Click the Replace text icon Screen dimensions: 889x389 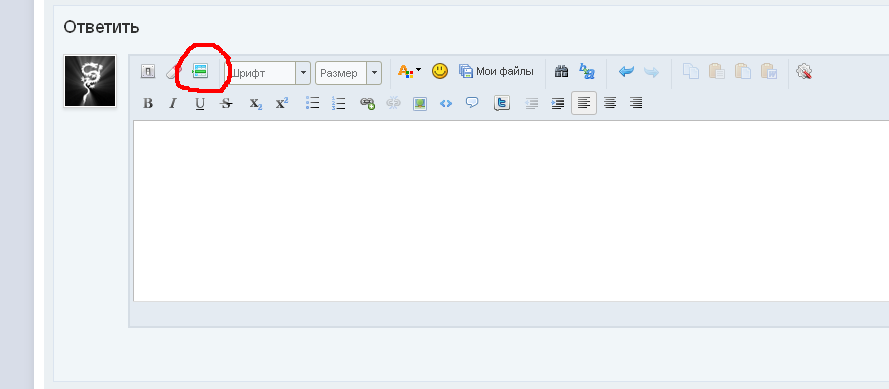pyautogui.click(x=587, y=71)
